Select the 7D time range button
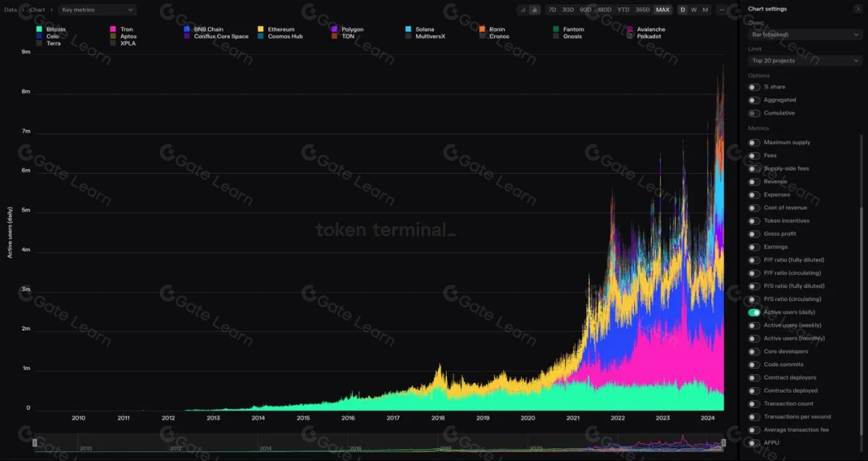This screenshot has height=461, width=868. [552, 10]
